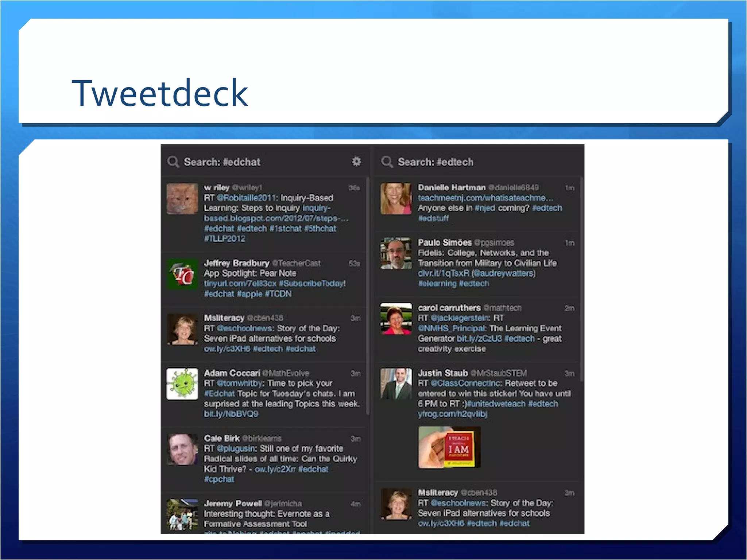
Task: Click the #unitedweteach hashtag
Action: point(496,404)
